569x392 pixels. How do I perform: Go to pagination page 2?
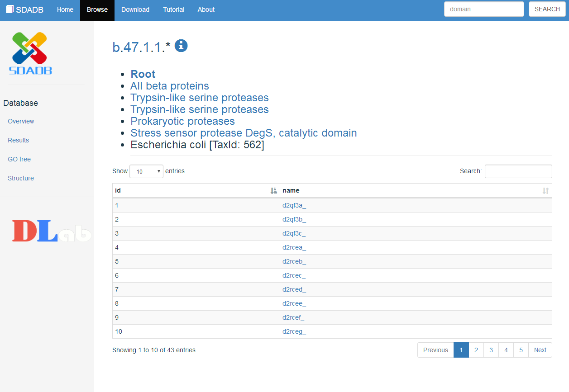(x=476, y=350)
